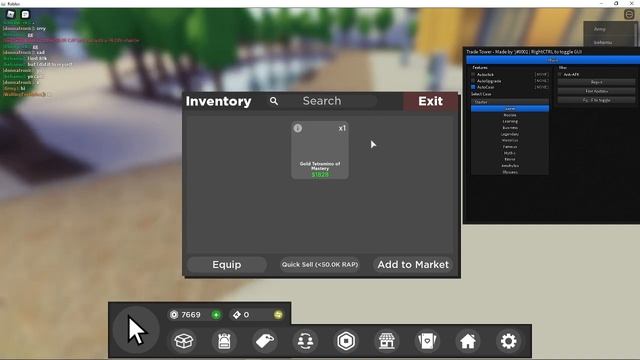640x360 pixels.
Task: Open the settings gear icon
Action: click(x=508, y=341)
